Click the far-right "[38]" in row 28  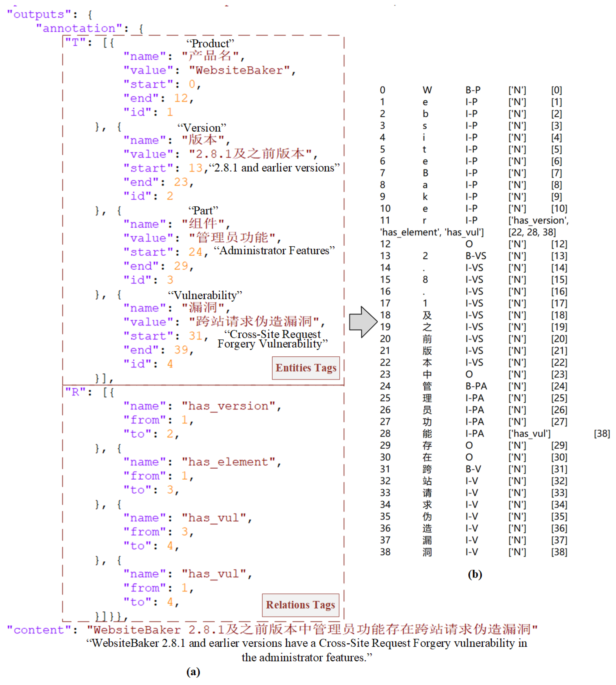(x=602, y=433)
